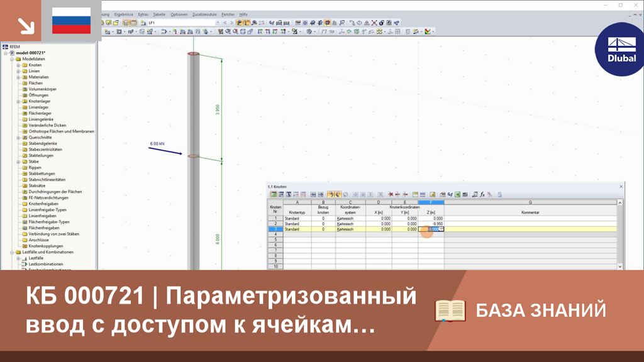Select Linienlager in the navigator tree
This screenshot has width=644, height=362.
[38, 107]
